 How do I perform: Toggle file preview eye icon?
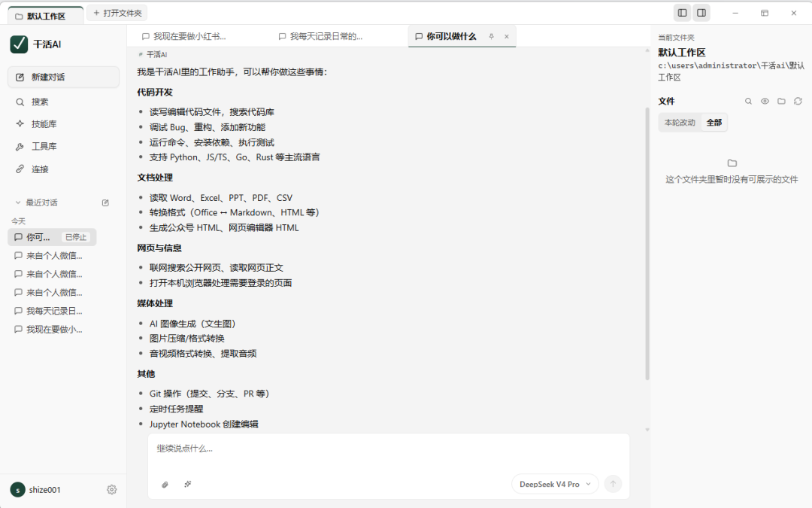(765, 102)
